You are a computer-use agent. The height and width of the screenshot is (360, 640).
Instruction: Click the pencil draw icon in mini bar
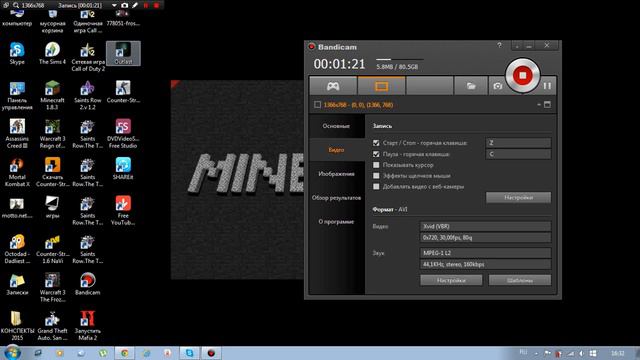tap(135, 5)
